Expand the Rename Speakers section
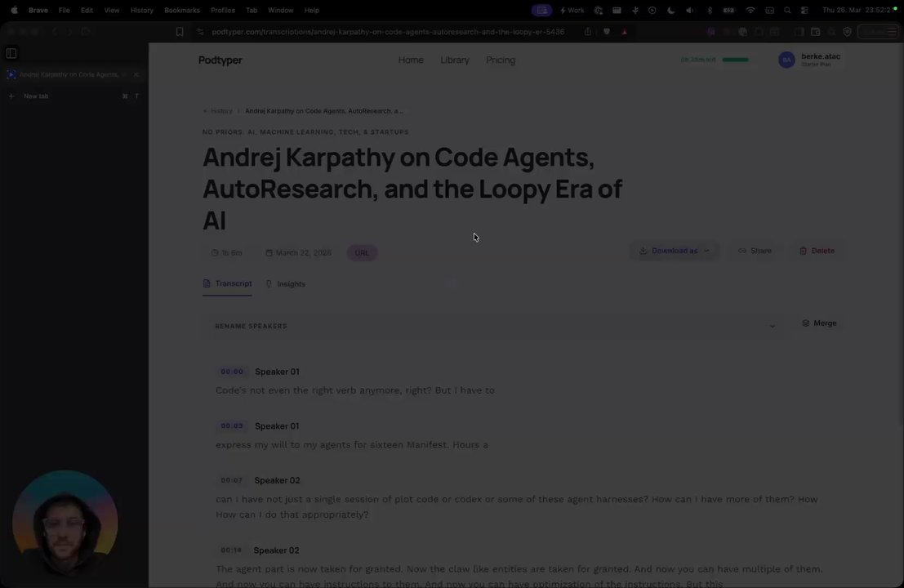This screenshot has height=588, width=904. tap(495, 327)
